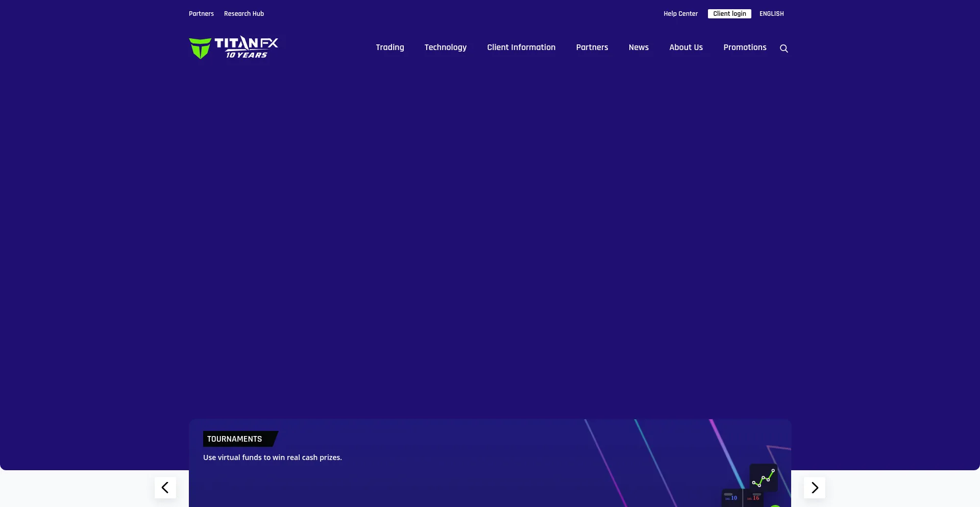Expand the Client Information menu
980x507 pixels.
coord(521,47)
